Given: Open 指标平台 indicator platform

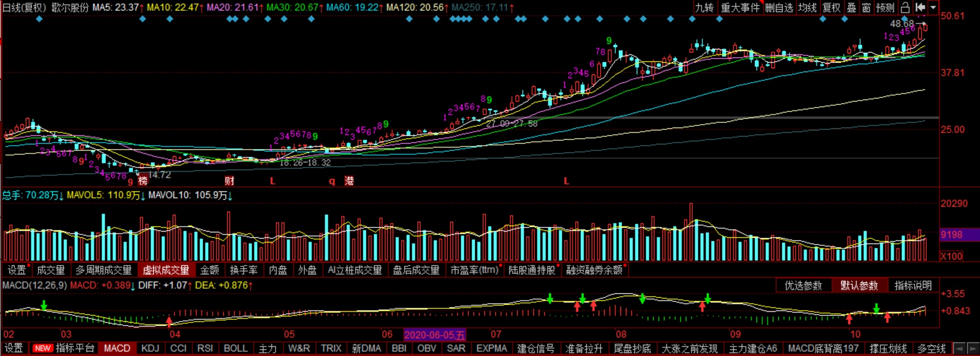Looking at the screenshot, I should point(75,348).
